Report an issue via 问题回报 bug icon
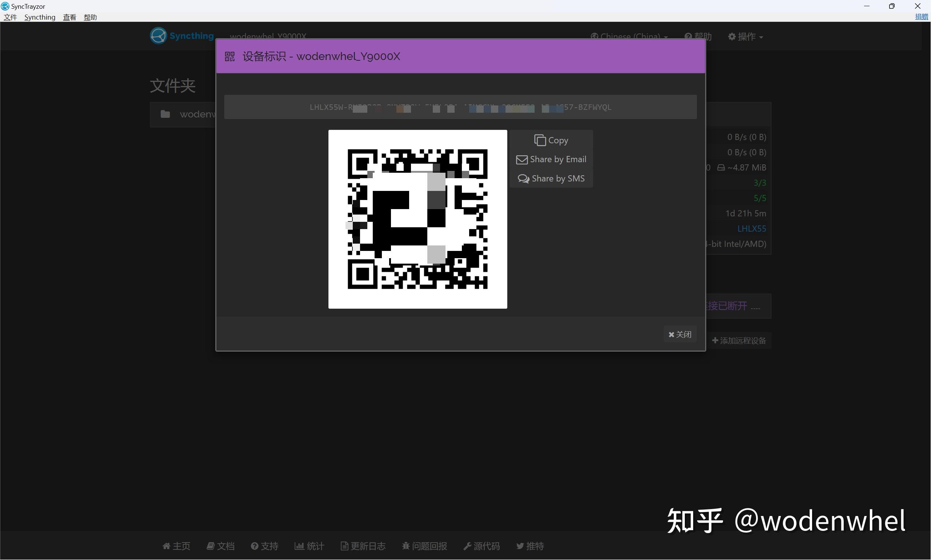The width and height of the screenshot is (931, 560). point(406,546)
